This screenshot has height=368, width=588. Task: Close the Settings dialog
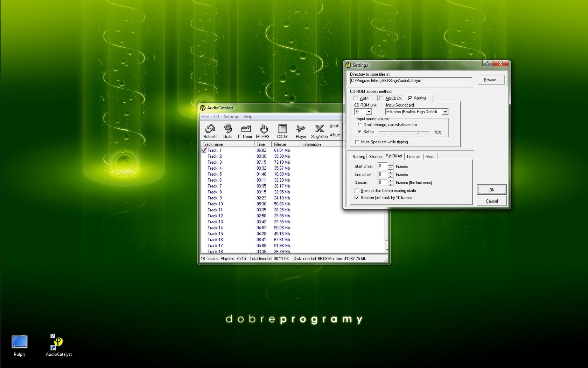[x=501, y=63]
